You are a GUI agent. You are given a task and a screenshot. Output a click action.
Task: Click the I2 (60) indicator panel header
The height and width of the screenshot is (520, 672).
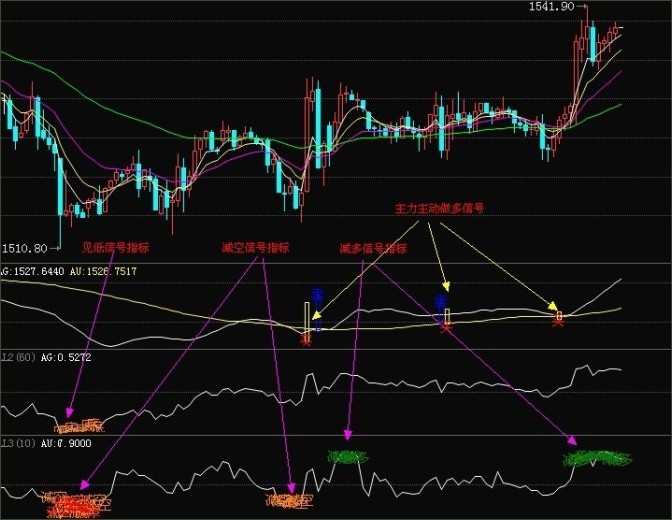point(19,357)
